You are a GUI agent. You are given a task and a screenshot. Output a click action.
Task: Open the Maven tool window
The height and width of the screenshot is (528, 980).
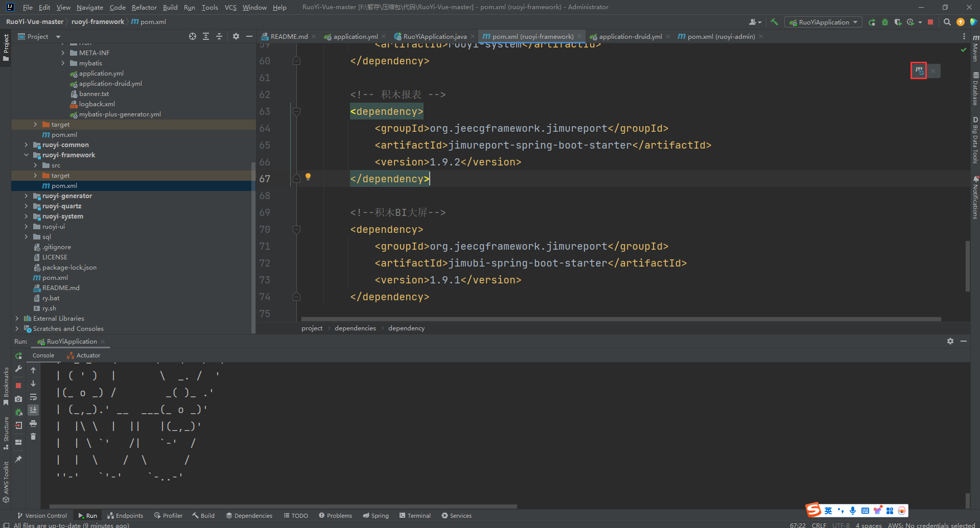975,49
